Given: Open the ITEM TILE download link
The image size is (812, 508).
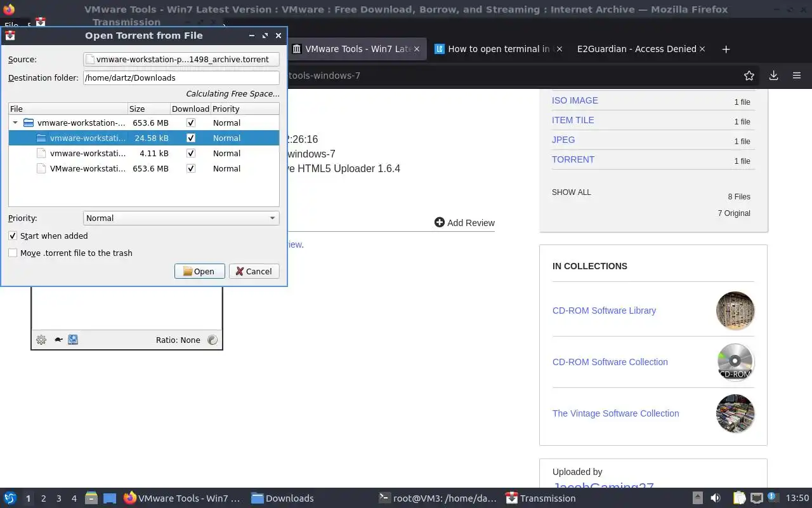Looking at the screenshot, I should pyautogui.click(x=573, y=120).
